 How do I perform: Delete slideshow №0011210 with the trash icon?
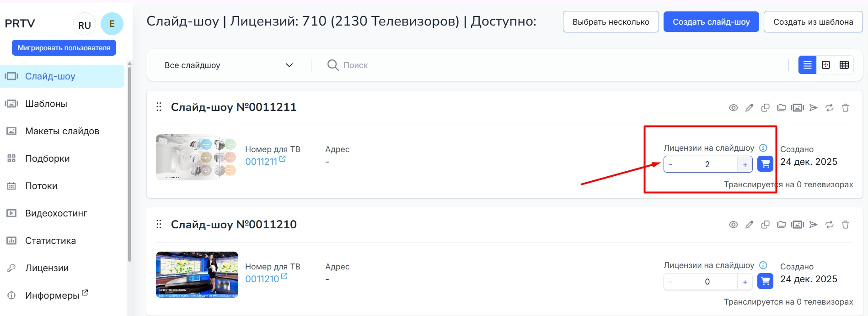pyautogui.click(x=845, y=225)
